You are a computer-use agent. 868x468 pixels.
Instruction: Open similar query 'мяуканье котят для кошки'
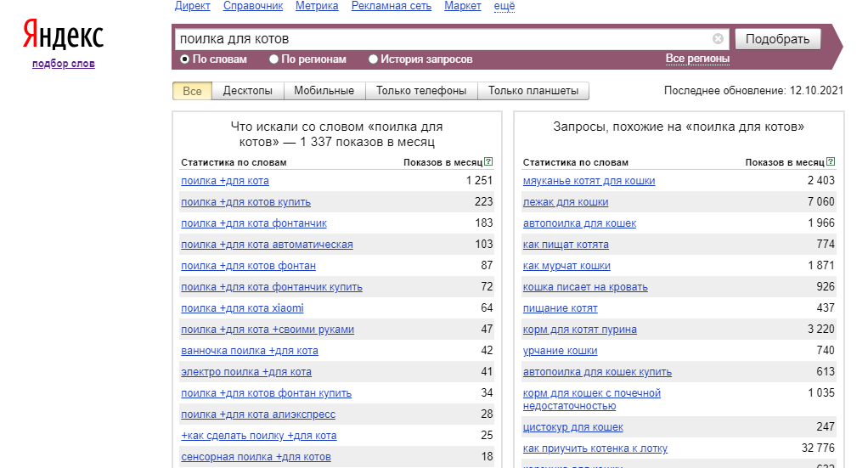[589, 181]
